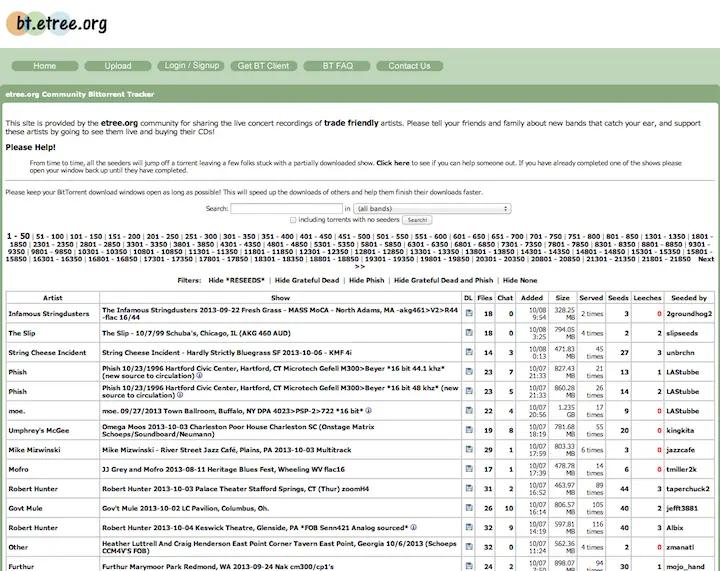
Task: Download Robert Hunter Keswick Theatre torrent
Action: click(x=469, y=527)
